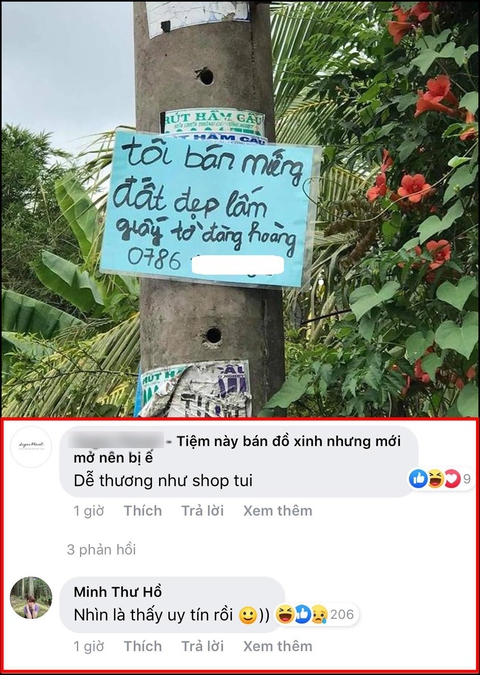Screen dimensions: 480x675
Task: Like Minh Thư Hồ's comment
Action: (143, 646)
